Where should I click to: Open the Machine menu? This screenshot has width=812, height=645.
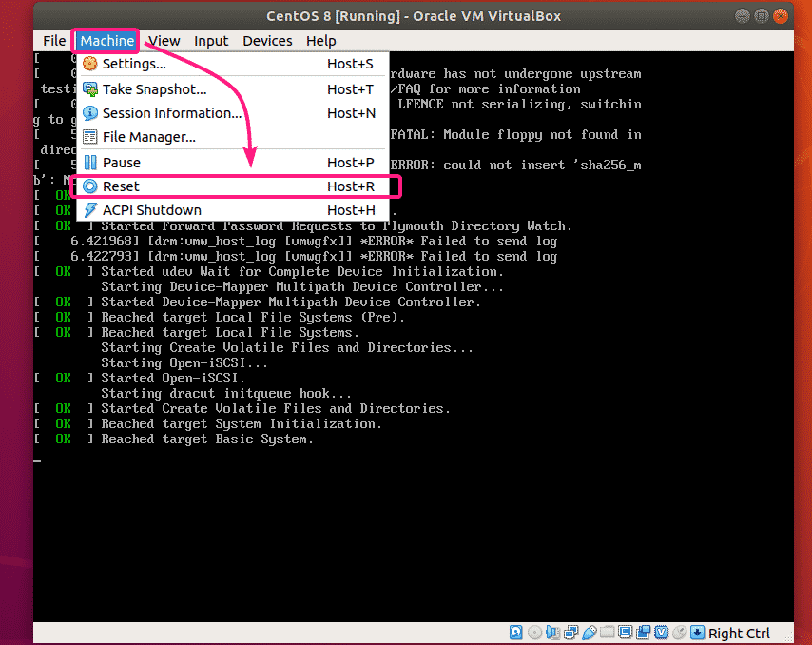coord(106,41)
